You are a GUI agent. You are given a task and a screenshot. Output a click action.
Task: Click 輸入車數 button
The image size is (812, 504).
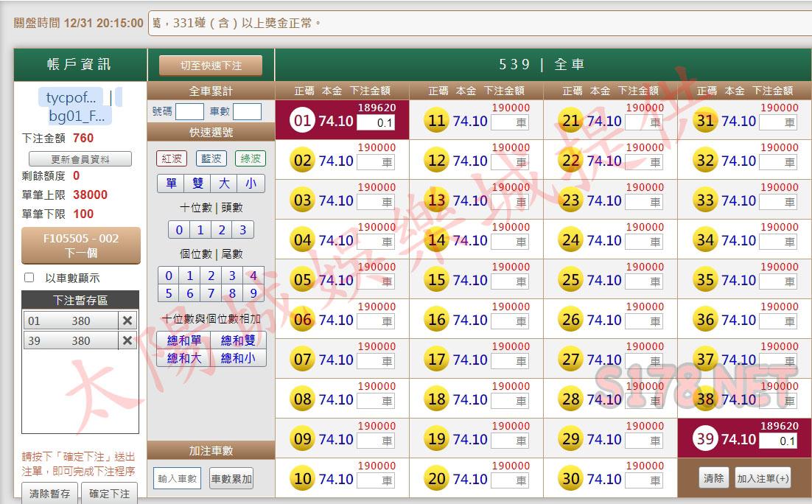pos(178,479)
